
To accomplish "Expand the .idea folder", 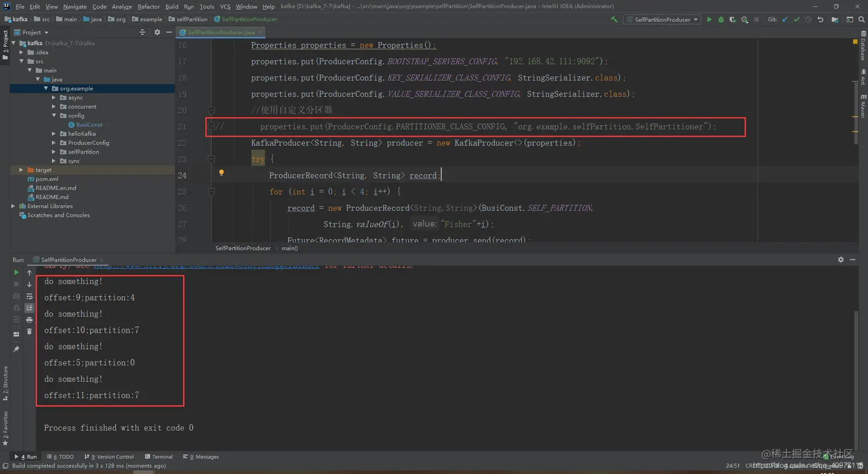I will pyautogui.click(x=22, y=52).
